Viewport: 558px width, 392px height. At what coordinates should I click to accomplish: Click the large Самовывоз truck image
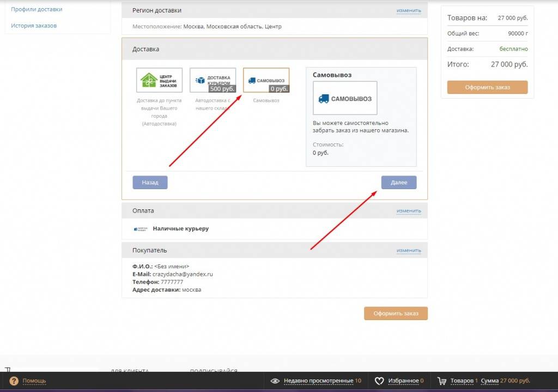pos(345,98)
